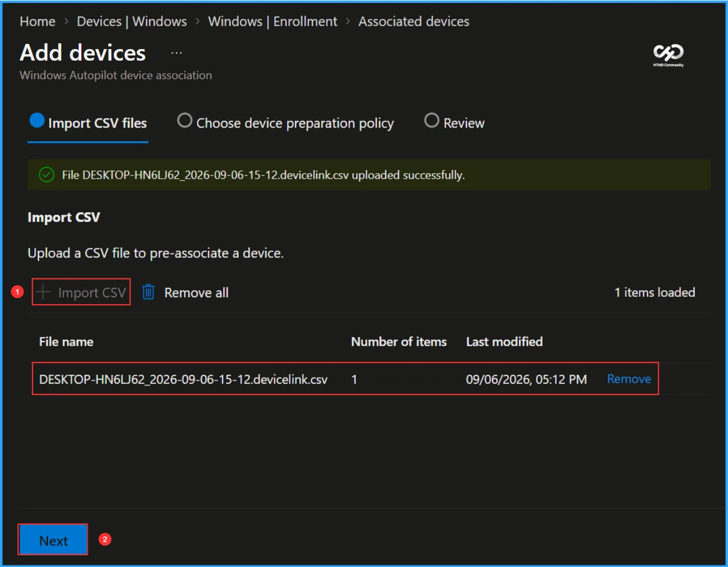Click the green success check icon
The image size is (728, 567).
pyautogui.click(x=47, y=175)
